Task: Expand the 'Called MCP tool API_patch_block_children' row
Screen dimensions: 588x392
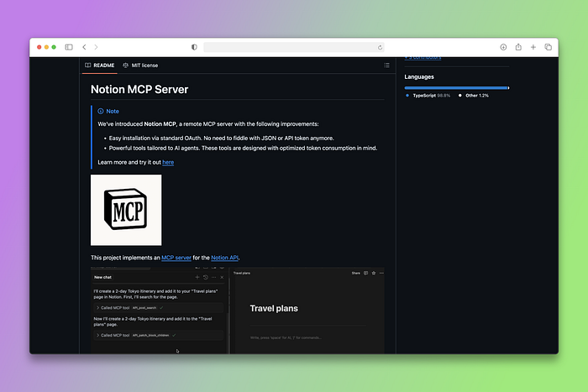Action: [158, 336]
